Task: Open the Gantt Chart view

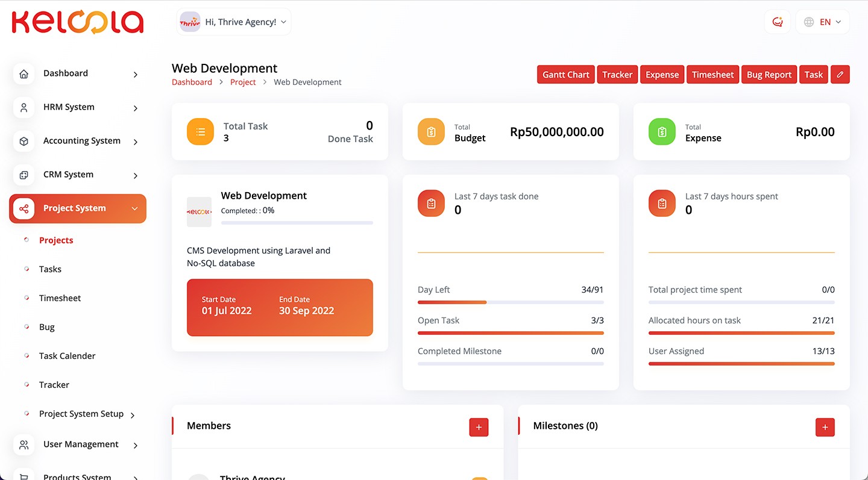Action: (565, 75)
